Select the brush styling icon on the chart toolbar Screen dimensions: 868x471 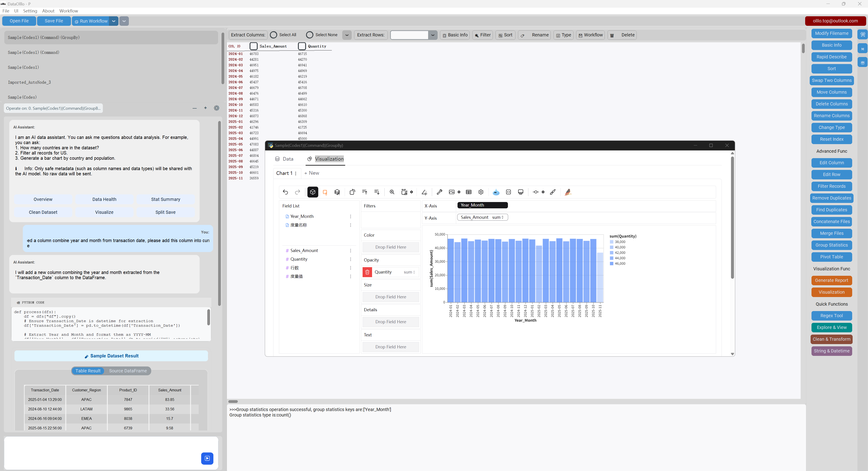[553, 192]
